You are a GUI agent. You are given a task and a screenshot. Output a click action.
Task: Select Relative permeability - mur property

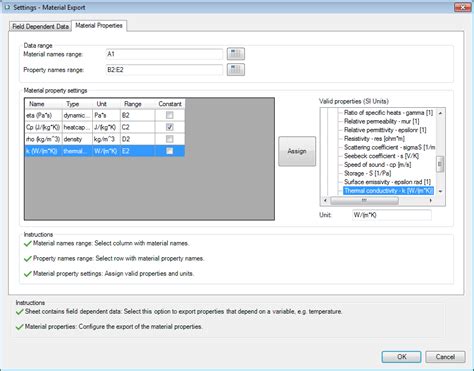point(382,121)
